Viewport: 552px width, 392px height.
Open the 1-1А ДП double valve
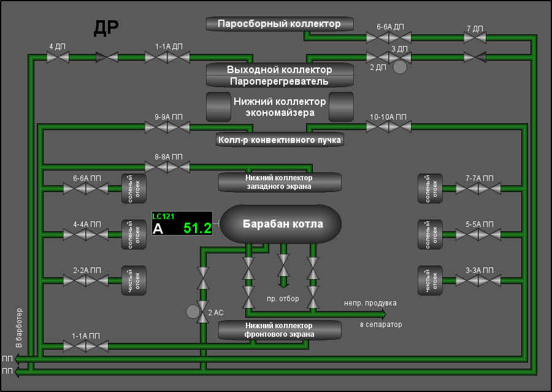[x=167, y=57]
